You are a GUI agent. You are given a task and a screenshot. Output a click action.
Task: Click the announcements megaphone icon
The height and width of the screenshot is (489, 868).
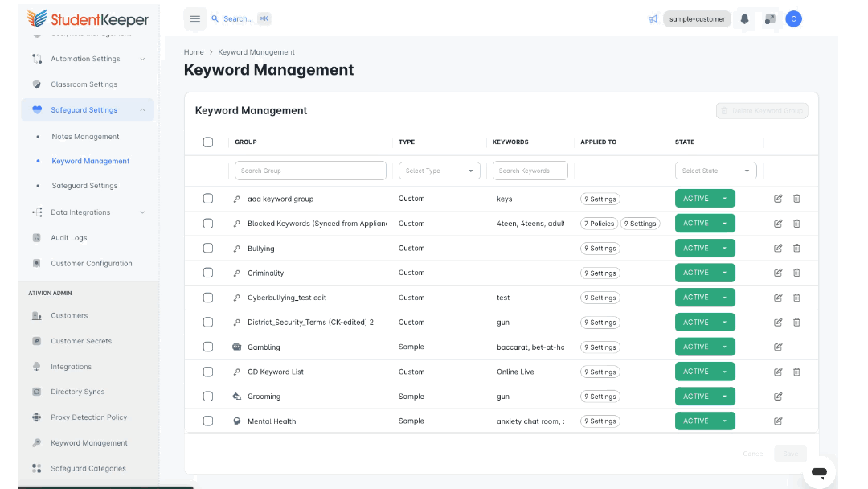point(653,19)
